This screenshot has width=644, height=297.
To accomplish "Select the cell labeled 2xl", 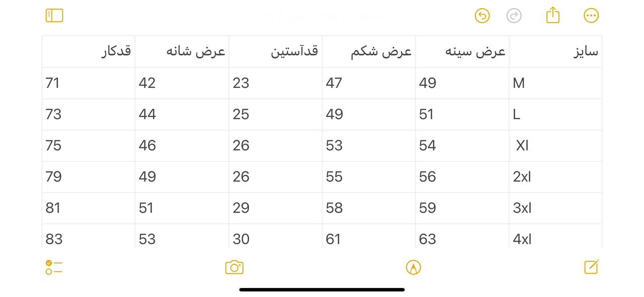I will click(555, 177).
